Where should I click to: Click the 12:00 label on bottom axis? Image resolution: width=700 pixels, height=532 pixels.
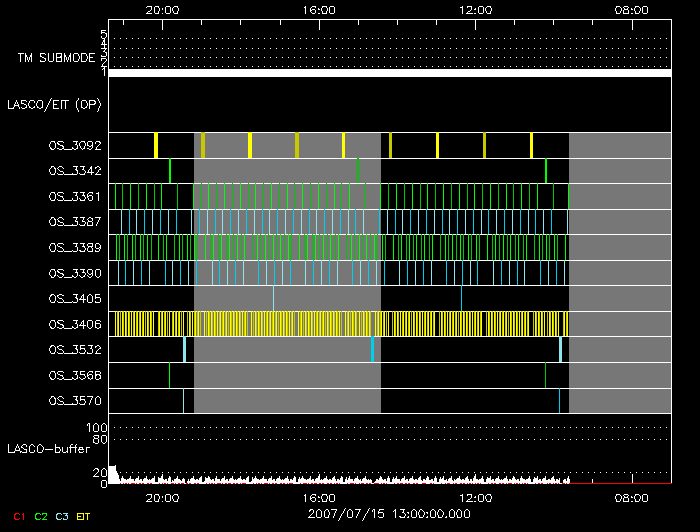pyautogui.click(x=474, y=497)
